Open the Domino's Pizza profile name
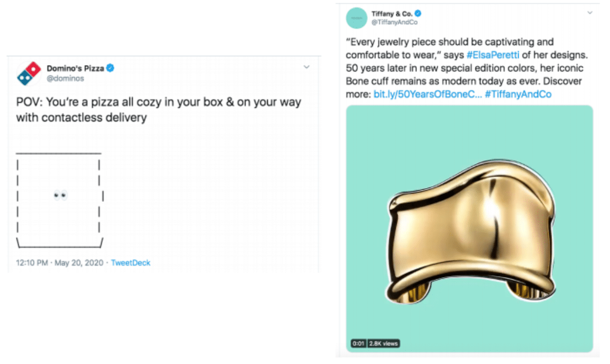The image size is (610, 364). pos(75,68)
